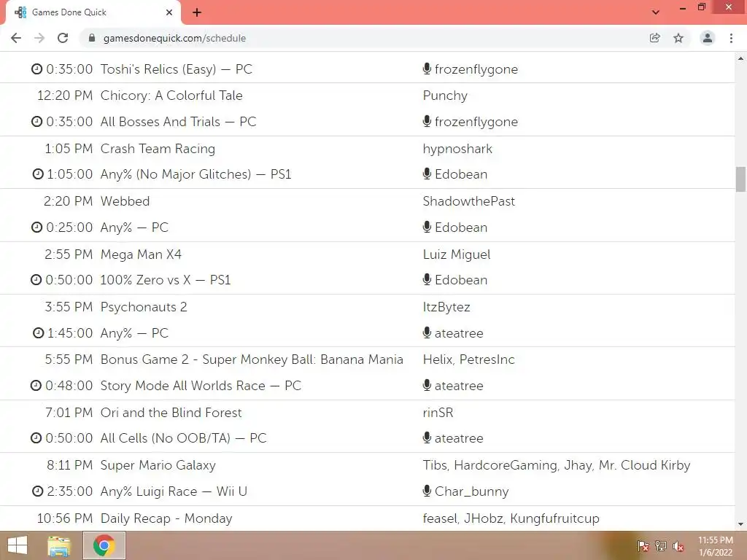Image resolution: width=747 pixels, height=560 pixels.
Task: Close the Games Done Quick tab
Action: click(x=169, y=12)
